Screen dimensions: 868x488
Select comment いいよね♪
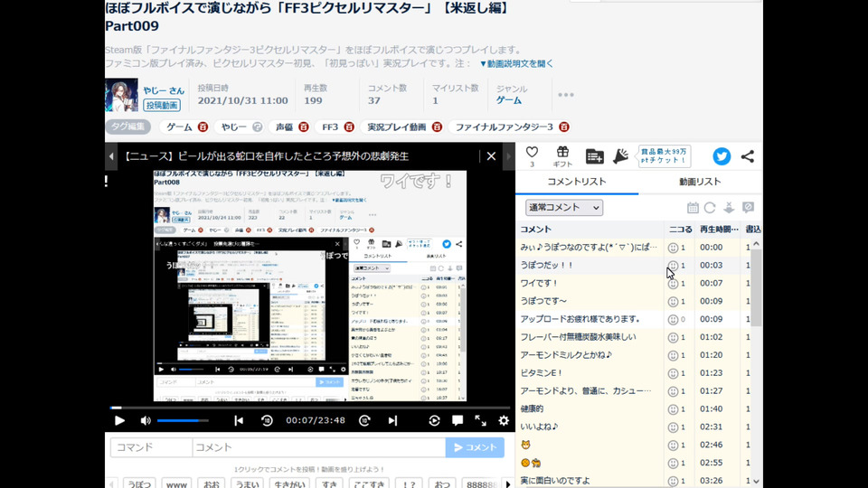tap(539, 427)
